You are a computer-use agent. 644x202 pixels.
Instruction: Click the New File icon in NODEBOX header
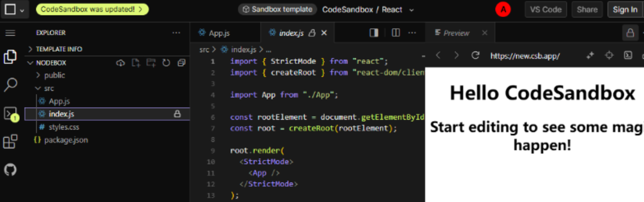coord(136,63)
